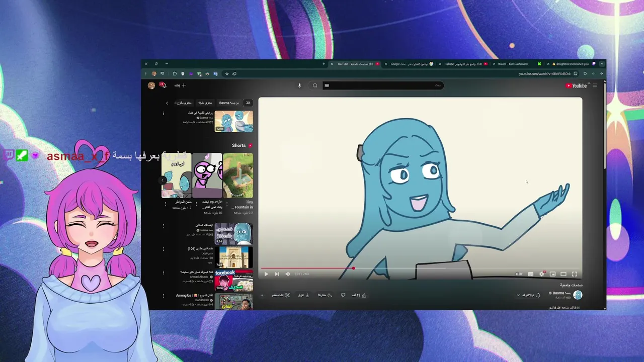Toggle theater mode in the player
Viewport: 644px width, 362px height.
(563, 274)
